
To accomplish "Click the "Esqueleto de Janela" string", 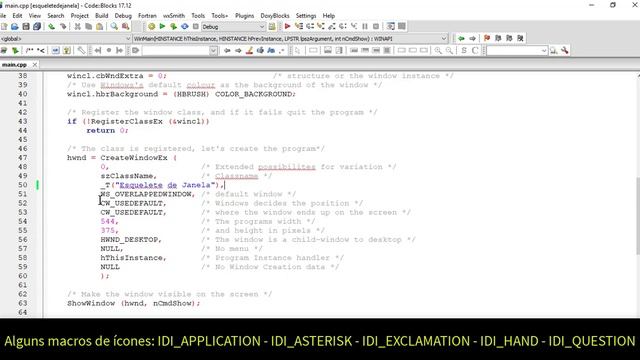I will [x=165, y=185].
